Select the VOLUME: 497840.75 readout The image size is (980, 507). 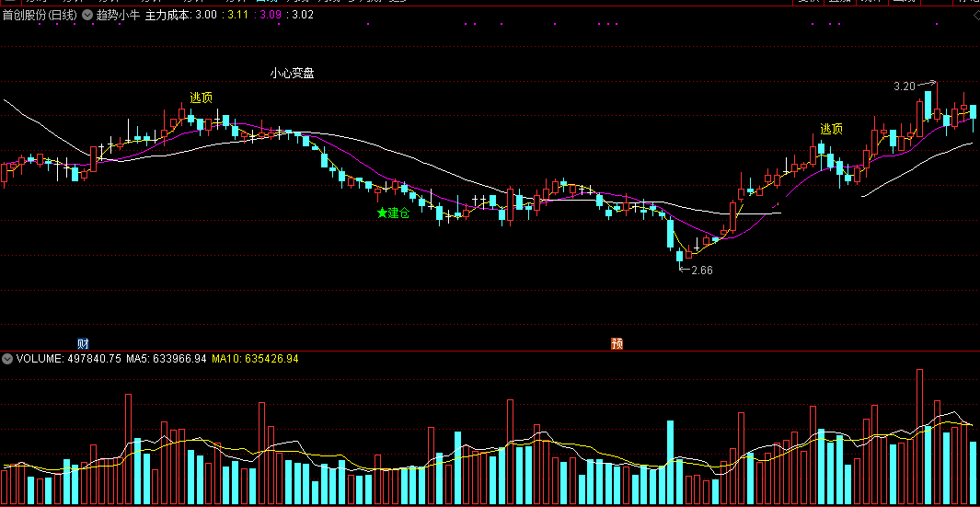click(69, 359)
